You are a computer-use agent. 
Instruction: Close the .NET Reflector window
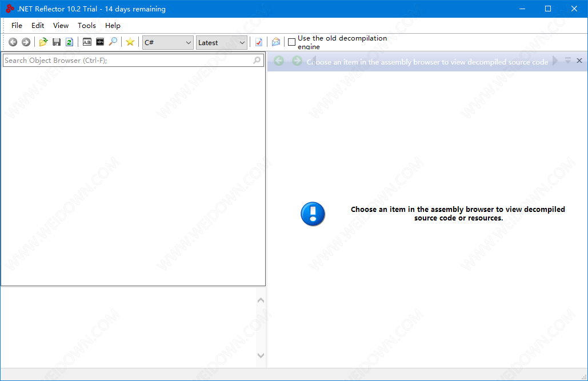pyautogui.click(x=574, y=9)
